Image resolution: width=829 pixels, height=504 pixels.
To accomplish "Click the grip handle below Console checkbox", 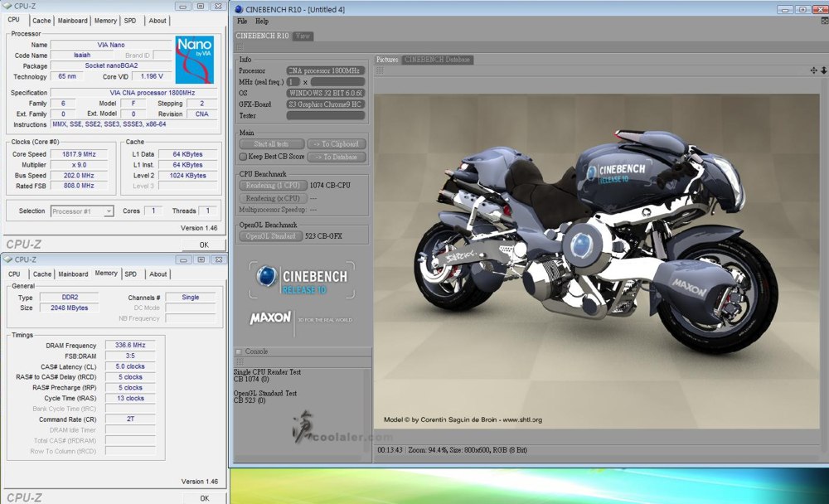I will [240, 362].
